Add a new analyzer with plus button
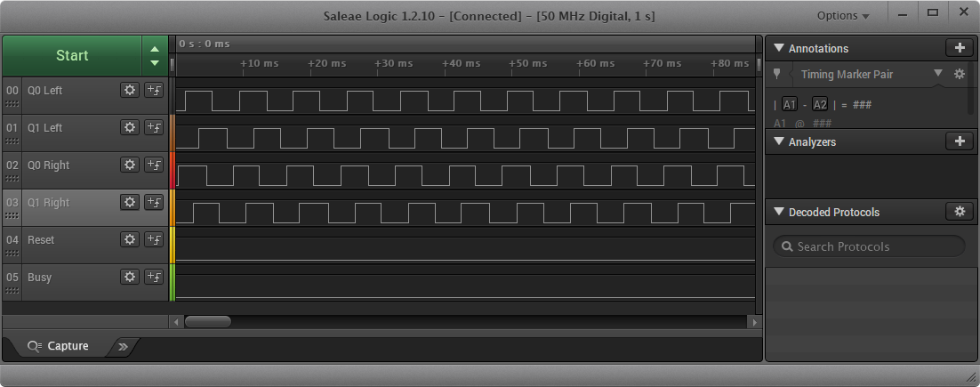The width and height of the screenshot is (980, 387). pos(959,141)
